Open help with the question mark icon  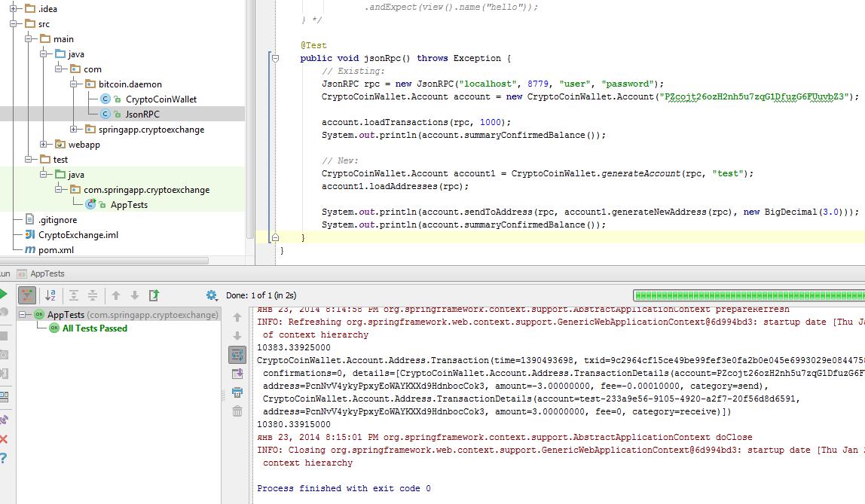(3, 458)
